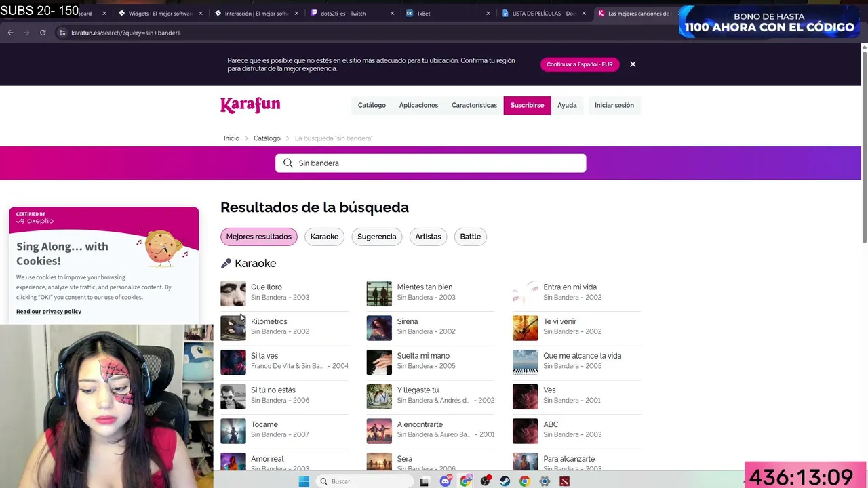Open the Aplicaciones menu

(418, 105)
